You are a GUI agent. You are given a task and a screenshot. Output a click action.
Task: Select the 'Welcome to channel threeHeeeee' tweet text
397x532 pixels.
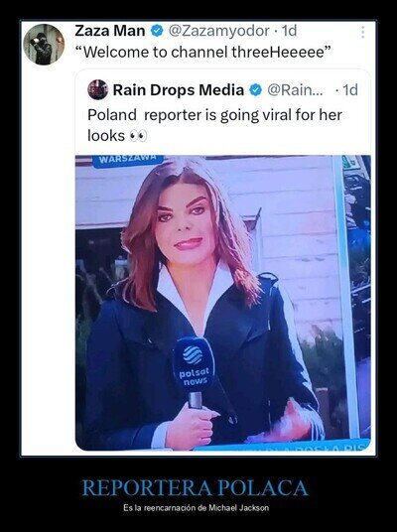pyautogui.click(x=202, y=53)
